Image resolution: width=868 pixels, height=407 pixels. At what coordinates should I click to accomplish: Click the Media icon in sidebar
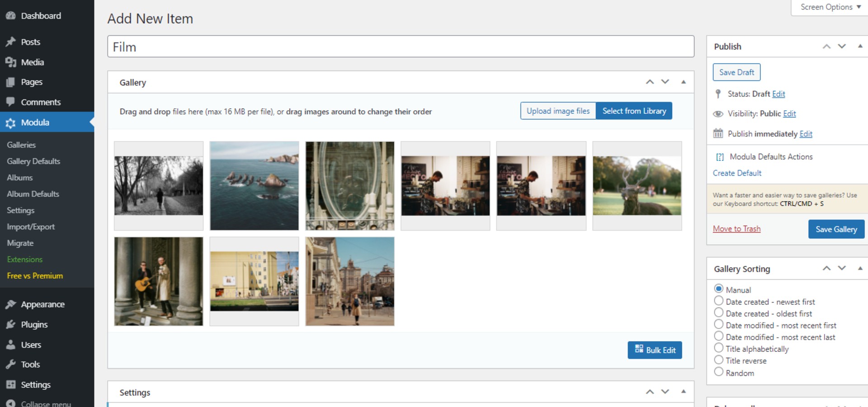coord(11,62)
